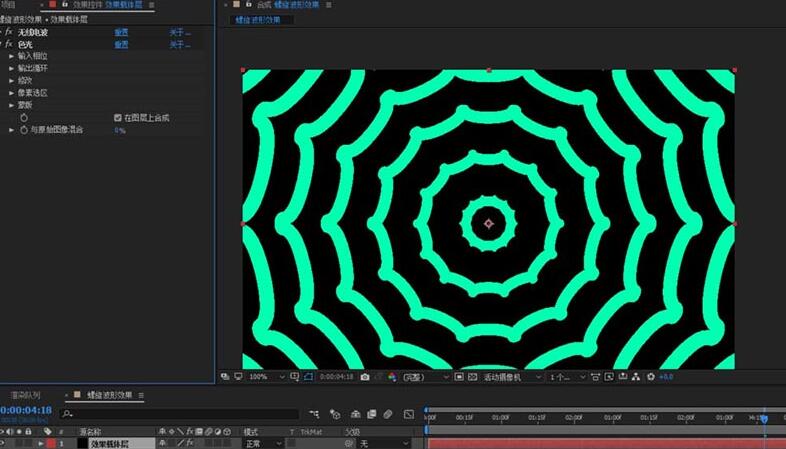Click the snapshot camera icon in viewer

[x=365, y=377]
